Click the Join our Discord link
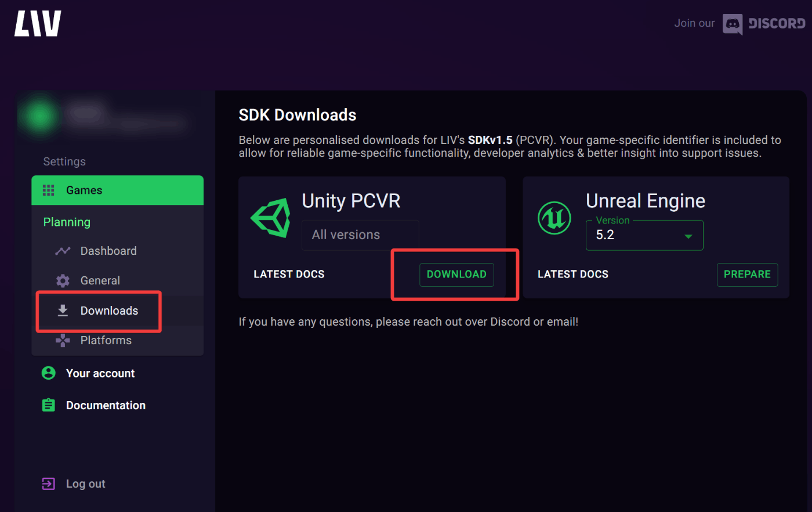The height and width of the screenshot is (512, 812). click(x=739, y=24)
